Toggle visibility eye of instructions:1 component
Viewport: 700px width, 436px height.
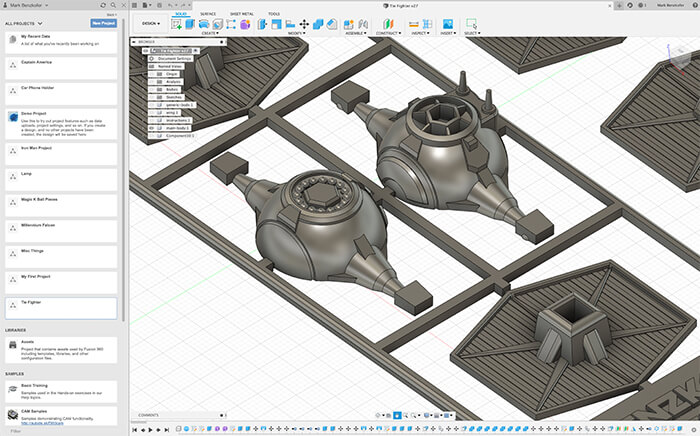pyautogui.click(x=152, y=120)
